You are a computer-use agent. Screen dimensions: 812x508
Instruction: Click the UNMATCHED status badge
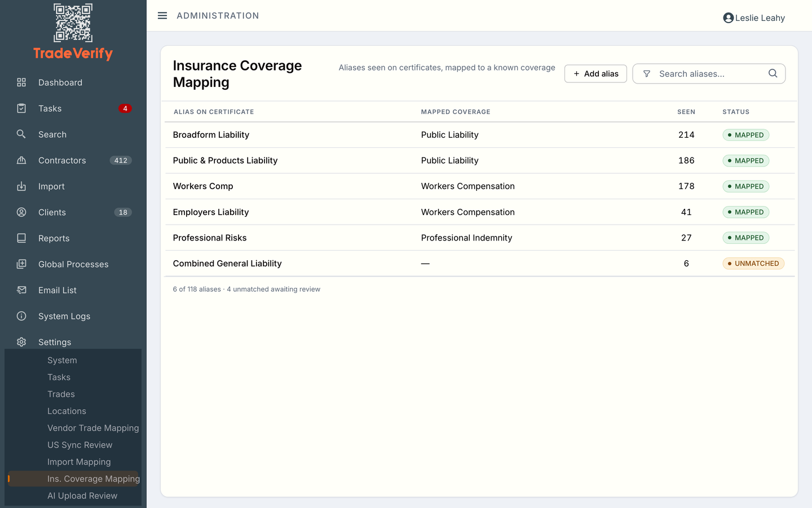[x=753, y=264]
